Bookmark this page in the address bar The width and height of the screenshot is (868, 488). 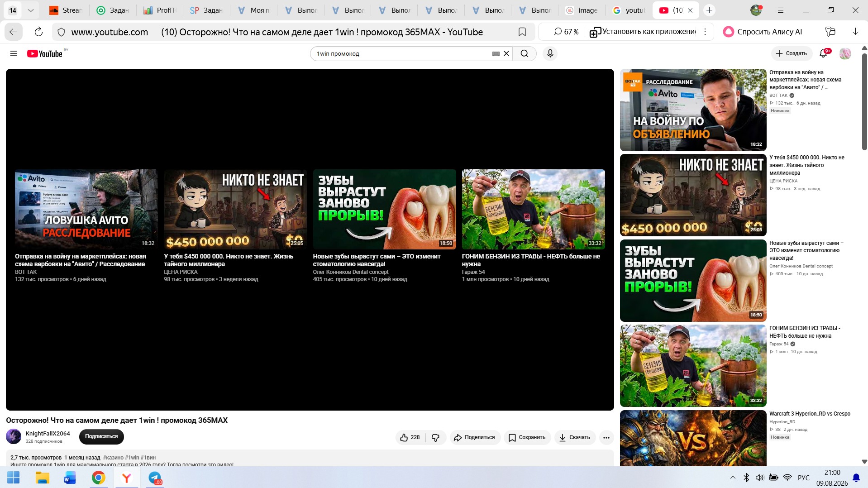[x=522, y=32]
